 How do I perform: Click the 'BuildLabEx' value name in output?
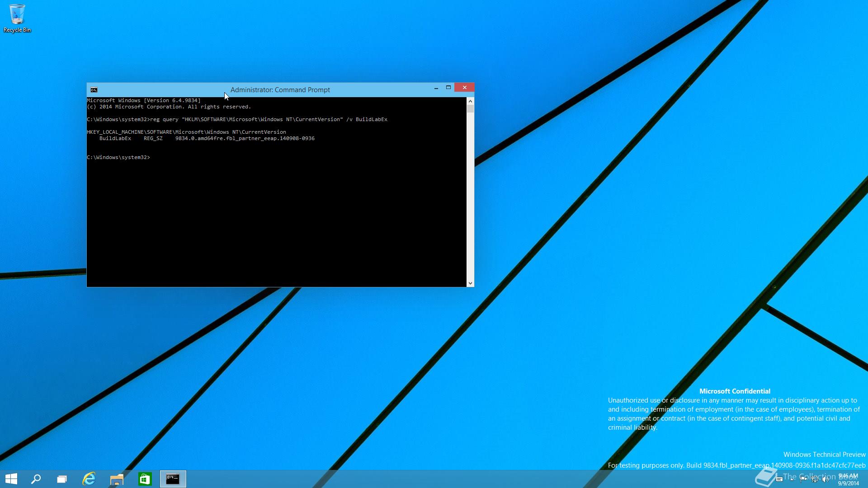(x=115, y=138)
